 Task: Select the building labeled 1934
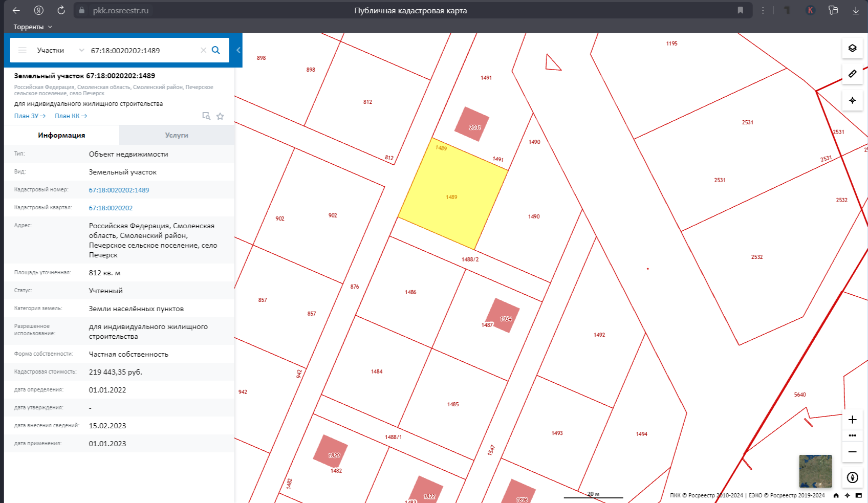click(x=503, y=315)
